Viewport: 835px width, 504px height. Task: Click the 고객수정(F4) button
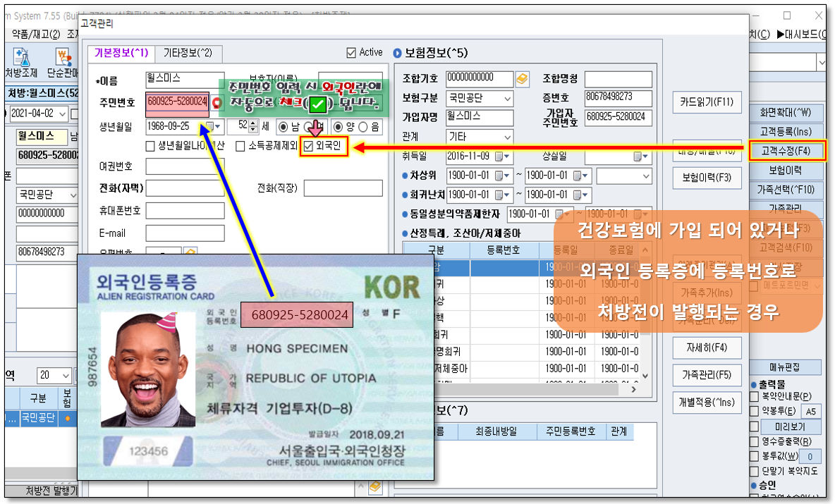click(x=785, y=150)
